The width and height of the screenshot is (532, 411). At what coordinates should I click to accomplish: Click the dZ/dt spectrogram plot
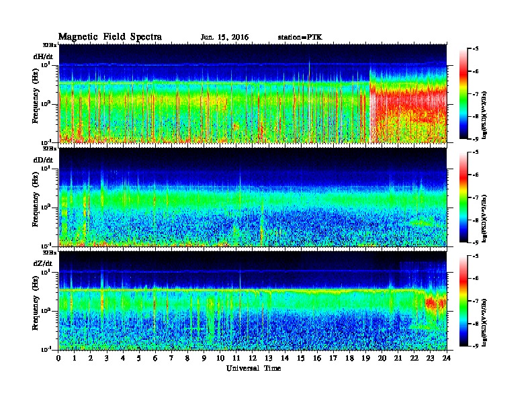click(x=253, y=301)
